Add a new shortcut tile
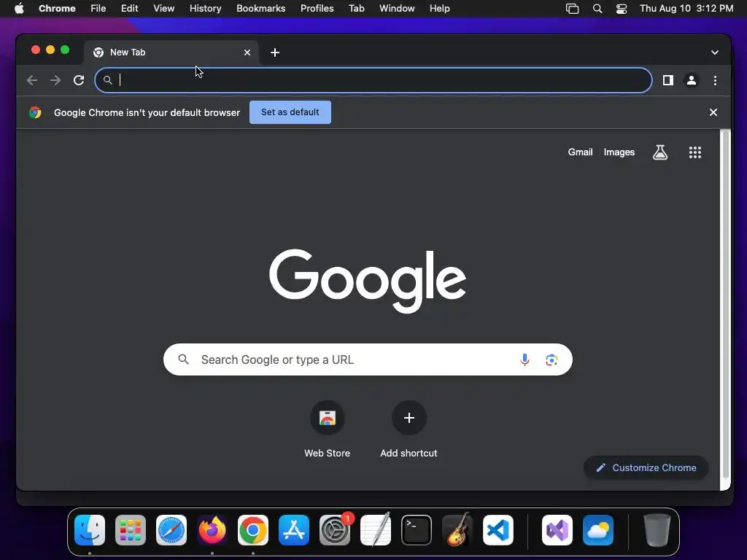Viewport: 747px width, 560px height. click(409, 429)
